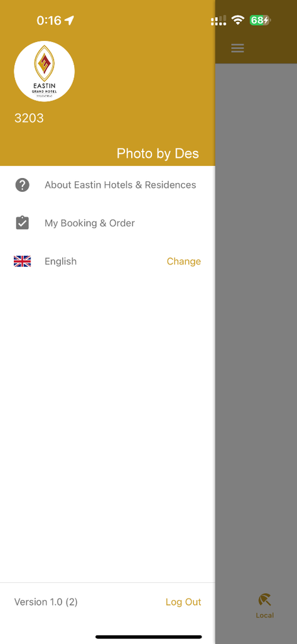Tap the Wi-Fi status icon
This screenshot has width=297, height=644.
[237, 20]
